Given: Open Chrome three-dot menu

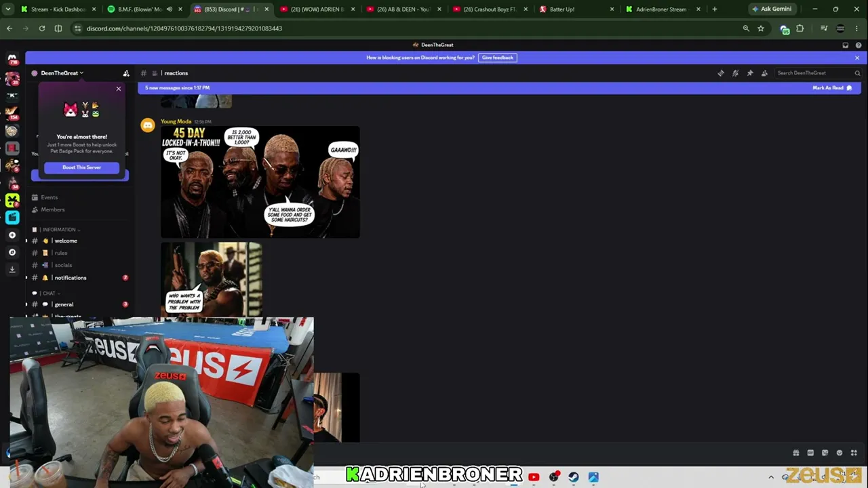Looking at the screenshot, I should click(857, 28).
